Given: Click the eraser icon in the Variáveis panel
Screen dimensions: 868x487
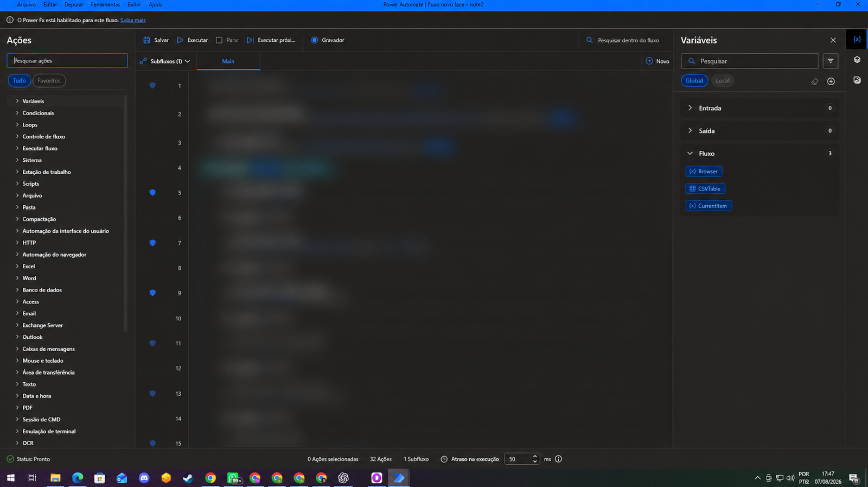Looking at the screenshot, I should click(x=815, y=81).
